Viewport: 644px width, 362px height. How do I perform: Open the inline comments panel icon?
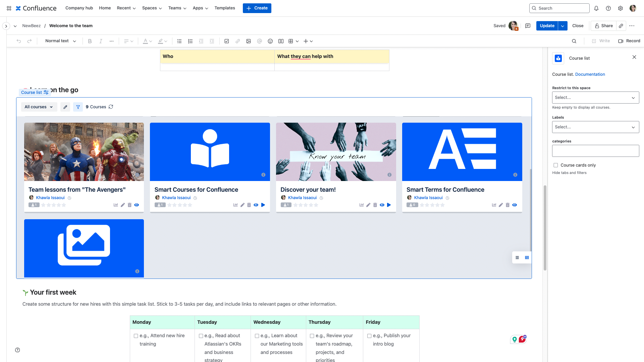click(x=528, y=26)
